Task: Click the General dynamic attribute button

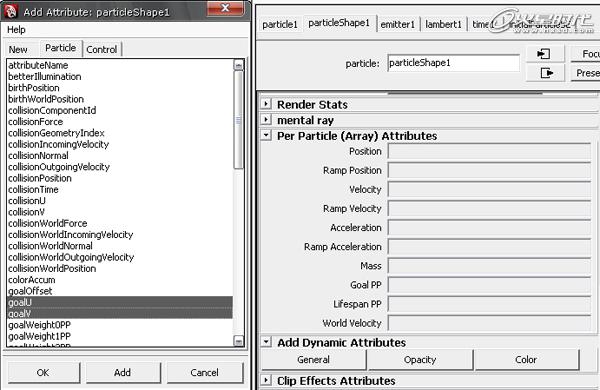Action: 313,360
